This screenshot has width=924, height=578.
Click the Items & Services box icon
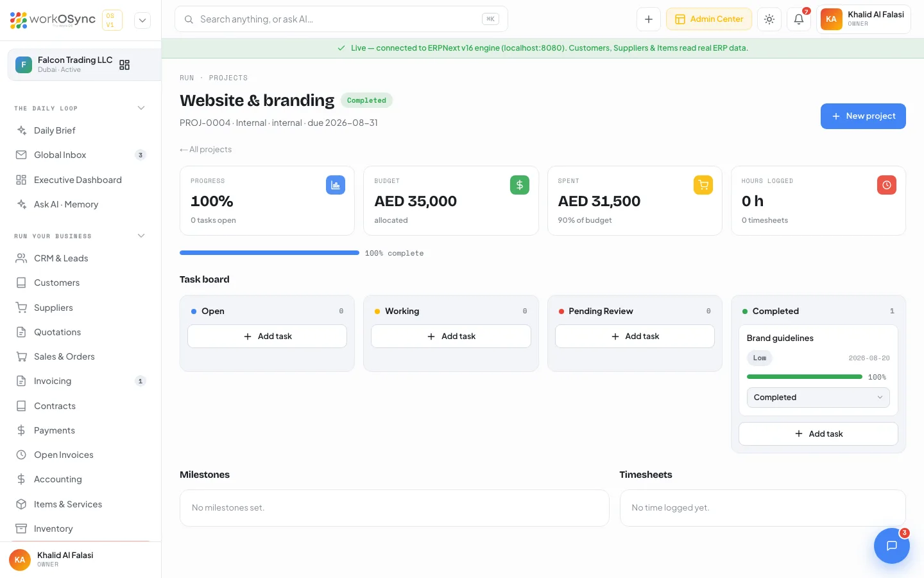click(x=21, y=504)
